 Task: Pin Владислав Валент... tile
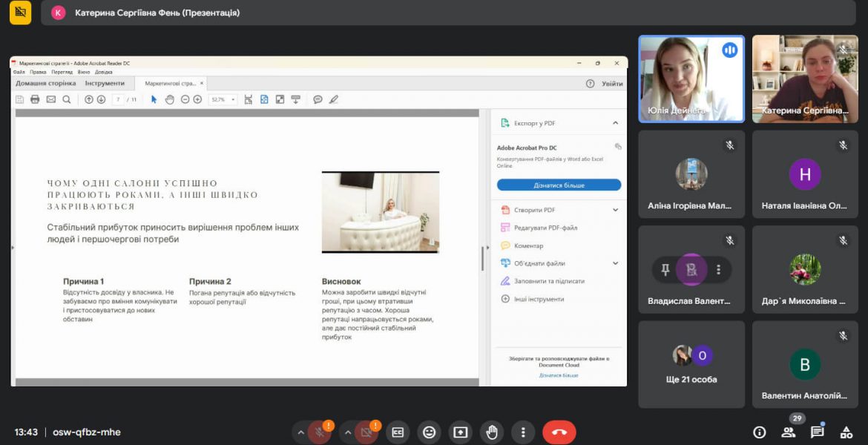point(665,269)
